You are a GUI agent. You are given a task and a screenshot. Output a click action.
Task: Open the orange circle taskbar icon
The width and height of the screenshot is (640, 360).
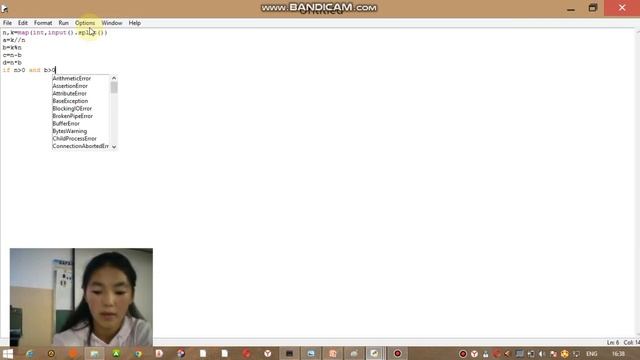point(73,353)
